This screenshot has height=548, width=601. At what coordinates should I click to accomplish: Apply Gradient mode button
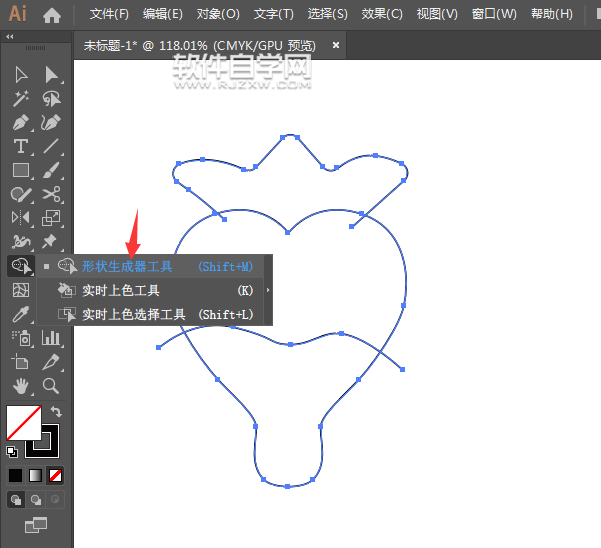point(35,476)
